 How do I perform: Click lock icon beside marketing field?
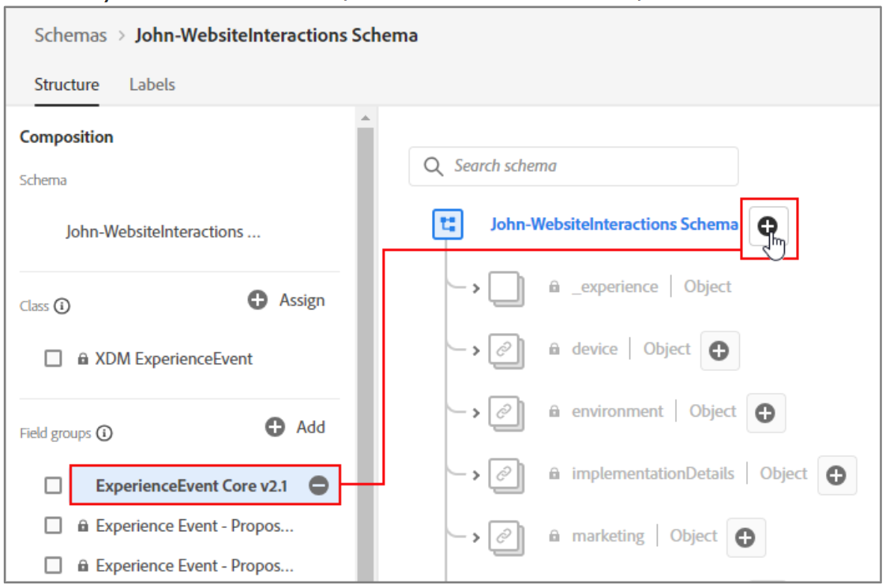(554, 535)
